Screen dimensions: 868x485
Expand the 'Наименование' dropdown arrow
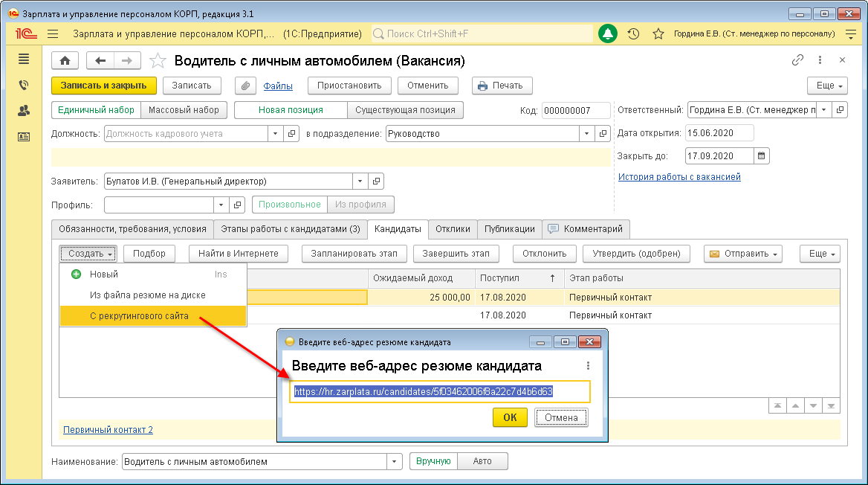(394, 462)
